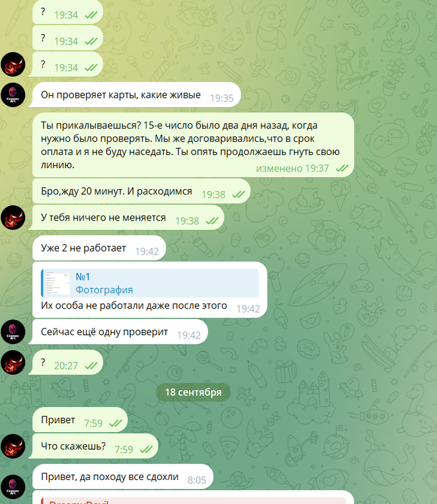Click the 'Их особа не работали даже после этого' text

coord(134,306)
